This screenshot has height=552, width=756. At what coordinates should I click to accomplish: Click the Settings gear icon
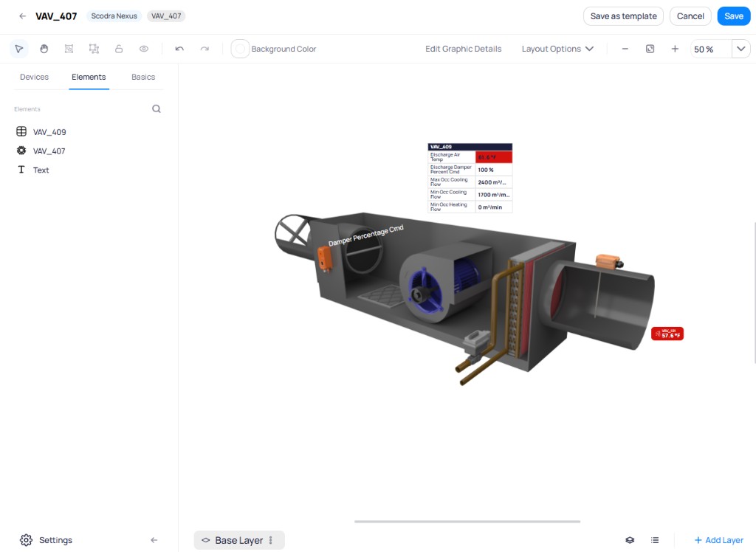pyautogui.click(x=26, y=540)
